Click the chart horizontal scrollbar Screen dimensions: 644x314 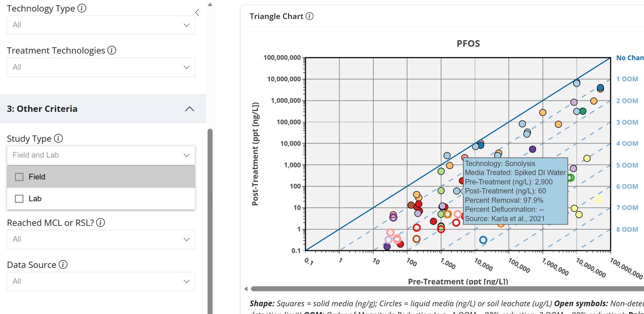click(446, 289)
